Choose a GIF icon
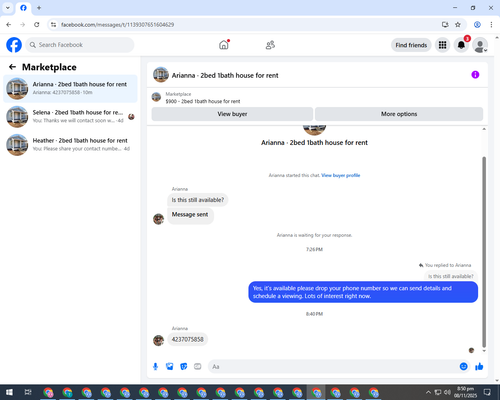500x400 pixels. click(x=198, y=367)
